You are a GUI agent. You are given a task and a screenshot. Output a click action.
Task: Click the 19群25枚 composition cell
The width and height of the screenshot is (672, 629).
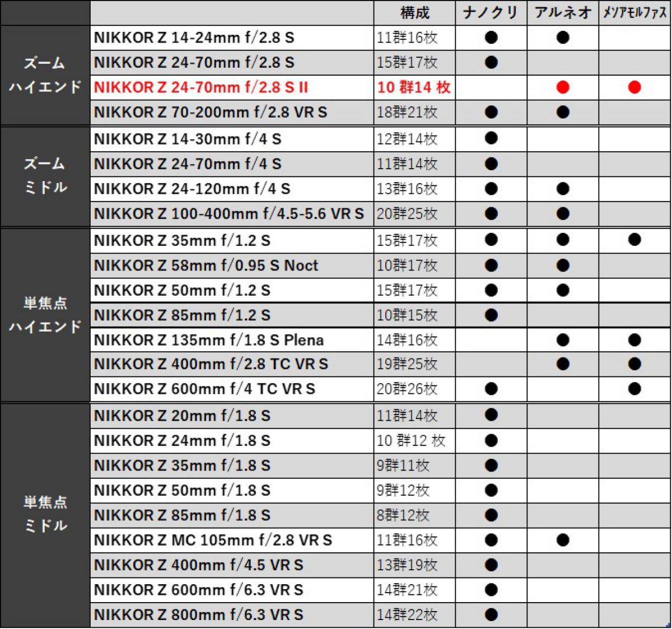pyautogui.click(x=414, y=364)
